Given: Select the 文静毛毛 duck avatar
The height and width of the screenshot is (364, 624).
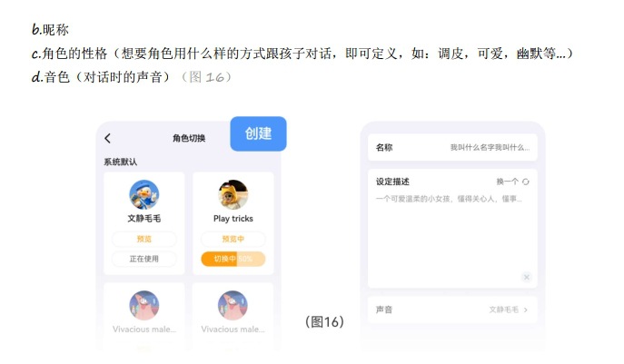Looking at the screenshot, I should pos(144,194).
